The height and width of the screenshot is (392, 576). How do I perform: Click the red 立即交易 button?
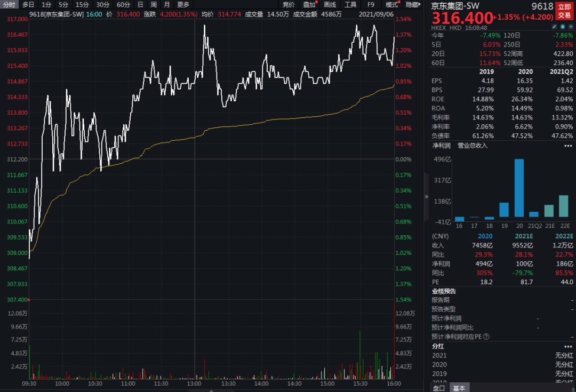(564, 10)
